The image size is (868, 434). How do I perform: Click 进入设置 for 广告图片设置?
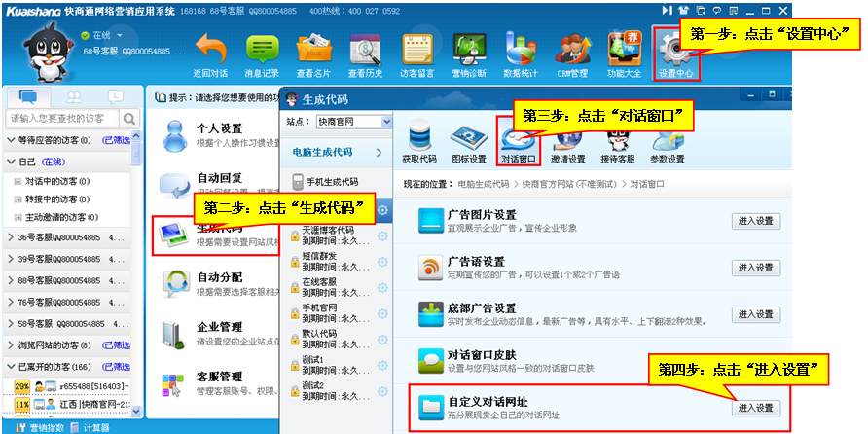pos(756,221)
